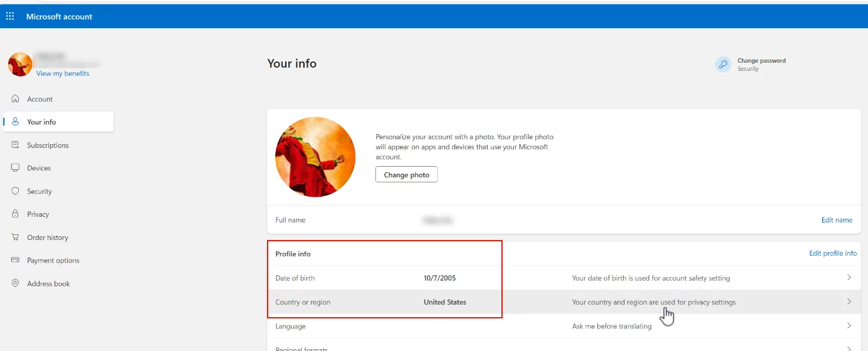The width and height of the screenshot is (868, 351).
Task: Click the Edit name link
Action: coord(837,220)
